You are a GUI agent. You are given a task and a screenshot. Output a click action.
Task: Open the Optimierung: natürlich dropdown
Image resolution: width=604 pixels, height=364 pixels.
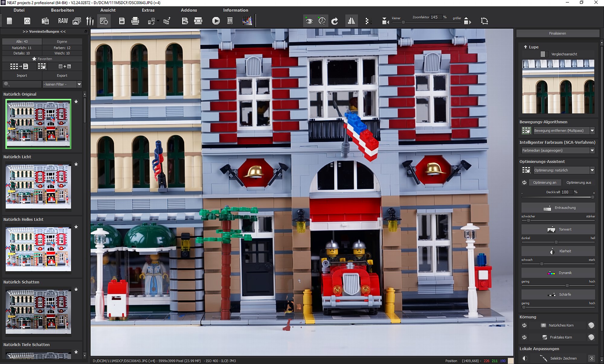592,170
